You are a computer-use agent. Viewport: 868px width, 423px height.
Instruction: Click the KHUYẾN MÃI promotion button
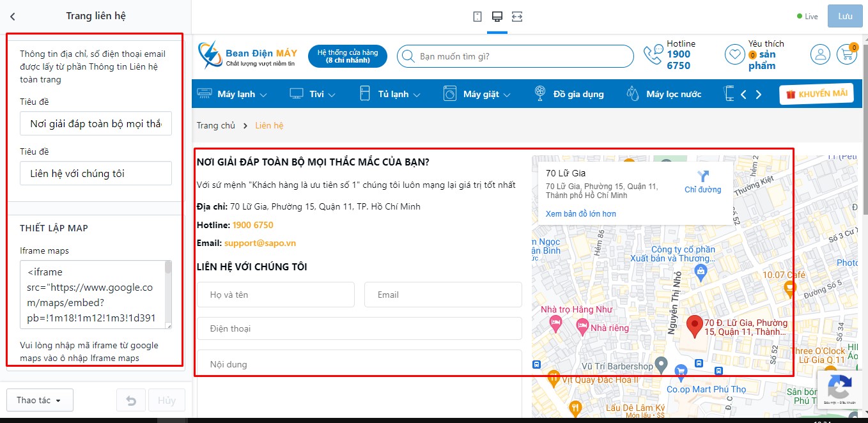click(x=816, y=94)
